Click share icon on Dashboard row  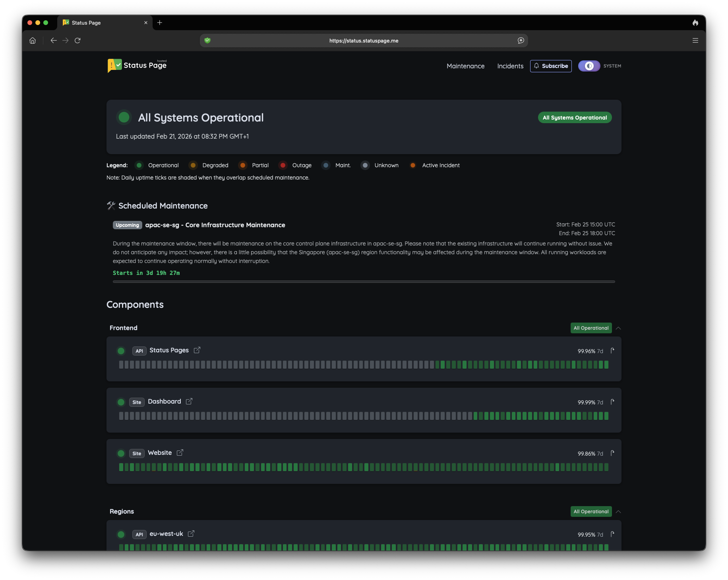[x=612, y=402]
